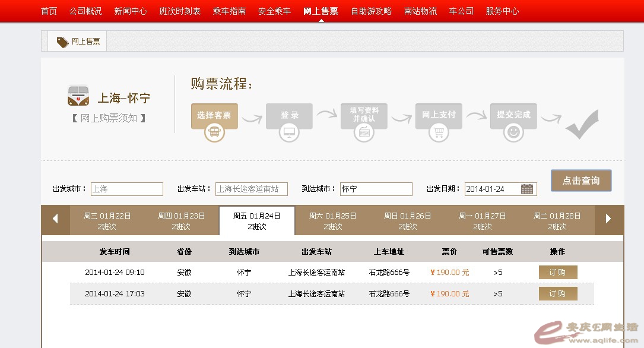
Task: Click the red bus logo beside 上海-怀宁
Action: (78, 97)
